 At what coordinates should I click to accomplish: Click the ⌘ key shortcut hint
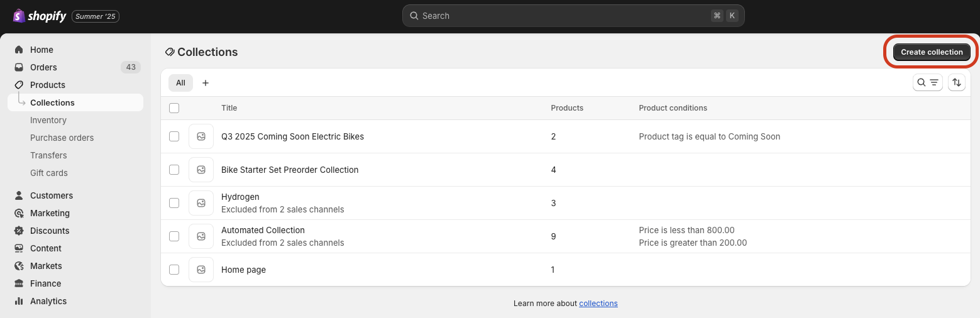pos(717,16)
